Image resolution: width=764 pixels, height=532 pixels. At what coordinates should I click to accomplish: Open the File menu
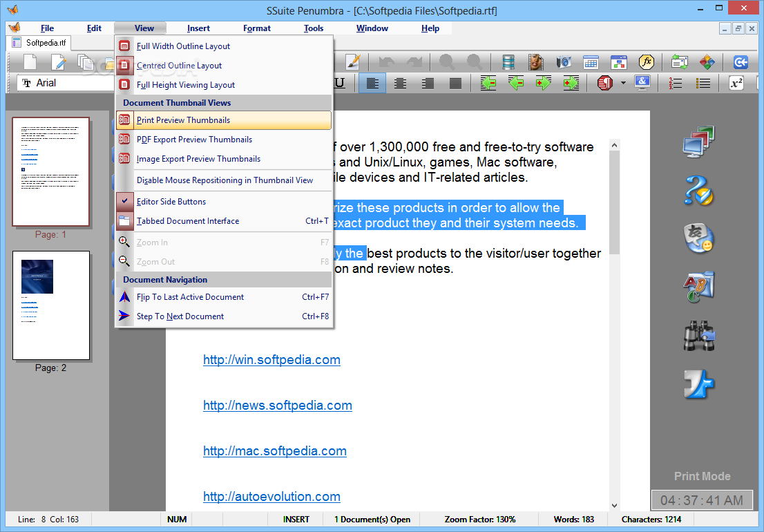click(x=47, y=28)
